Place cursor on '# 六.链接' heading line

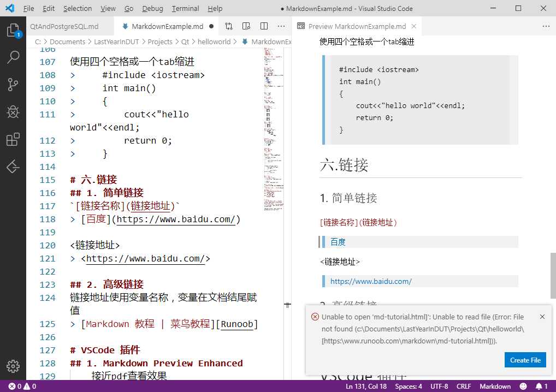[x=93, y=180]
